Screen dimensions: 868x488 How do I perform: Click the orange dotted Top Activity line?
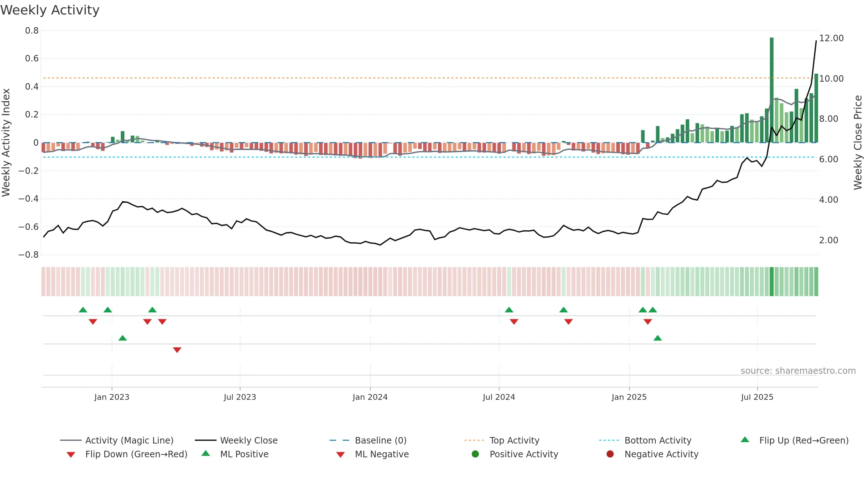[x=430, y=78]
